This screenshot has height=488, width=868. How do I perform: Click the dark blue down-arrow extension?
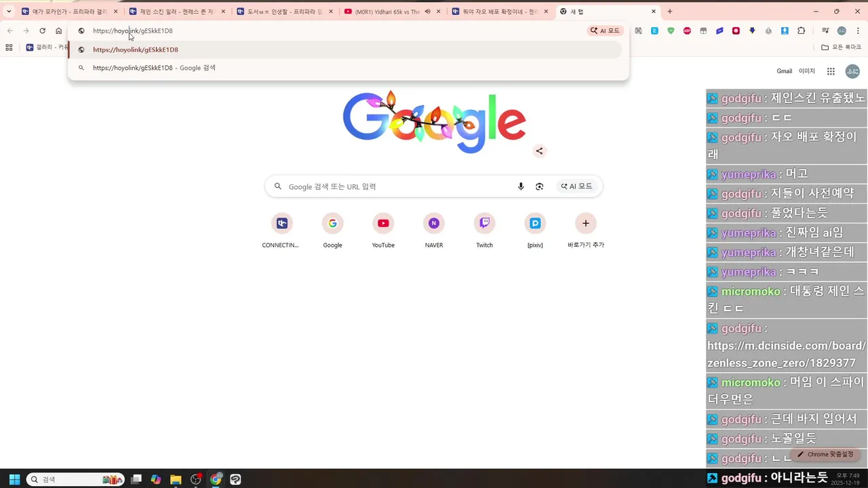752,30
